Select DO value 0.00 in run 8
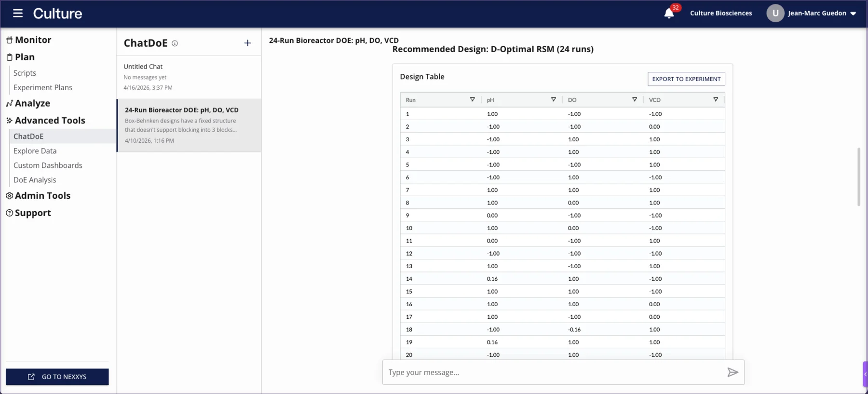 click(x=573, y=203)
